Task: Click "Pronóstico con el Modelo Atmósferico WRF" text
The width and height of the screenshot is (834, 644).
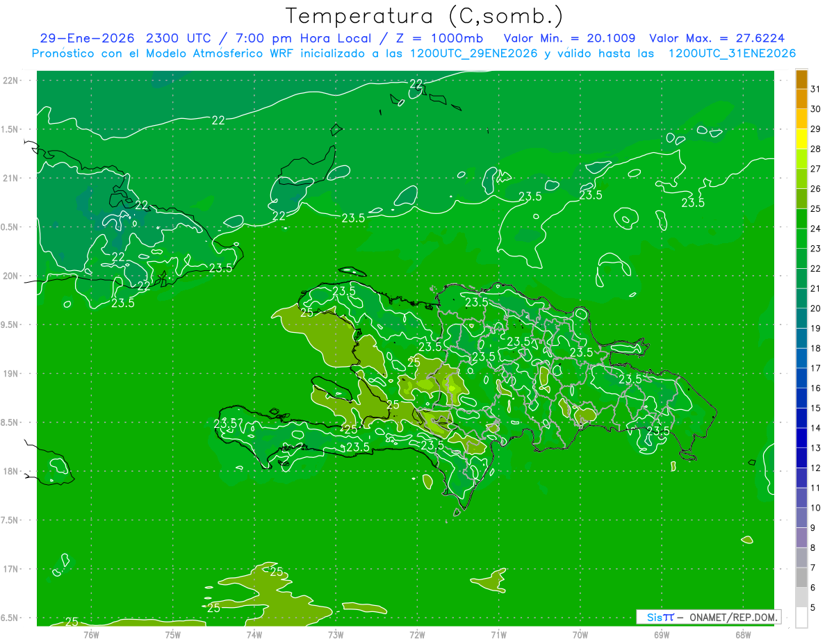Action: [161, 53]
